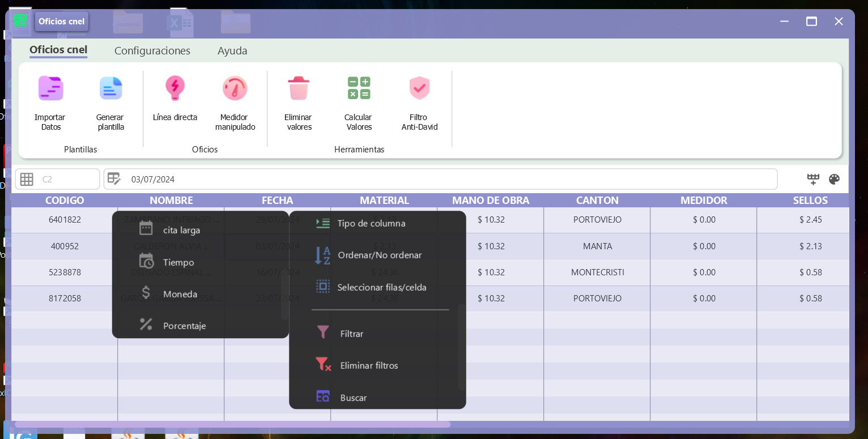
Task: Click the NOMBRE column header
Action: coord(171,200)
